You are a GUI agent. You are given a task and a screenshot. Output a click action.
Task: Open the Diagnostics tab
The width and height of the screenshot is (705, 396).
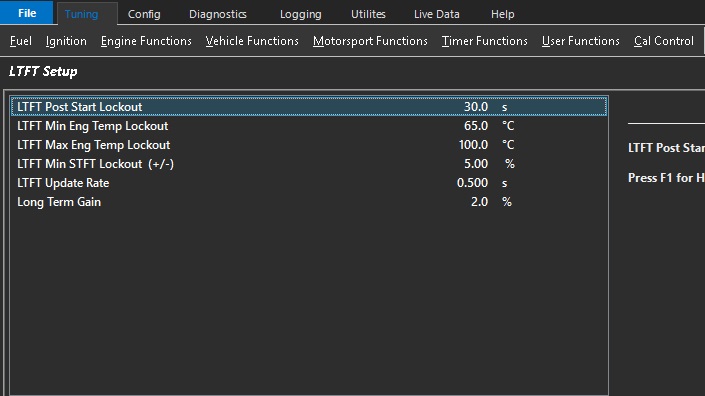[218, 14]
